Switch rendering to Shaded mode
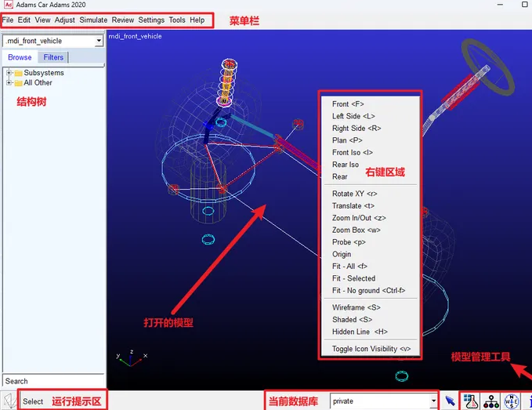Image resolution: width=532 pixels, height=410 pixels. tap(351, 320)
